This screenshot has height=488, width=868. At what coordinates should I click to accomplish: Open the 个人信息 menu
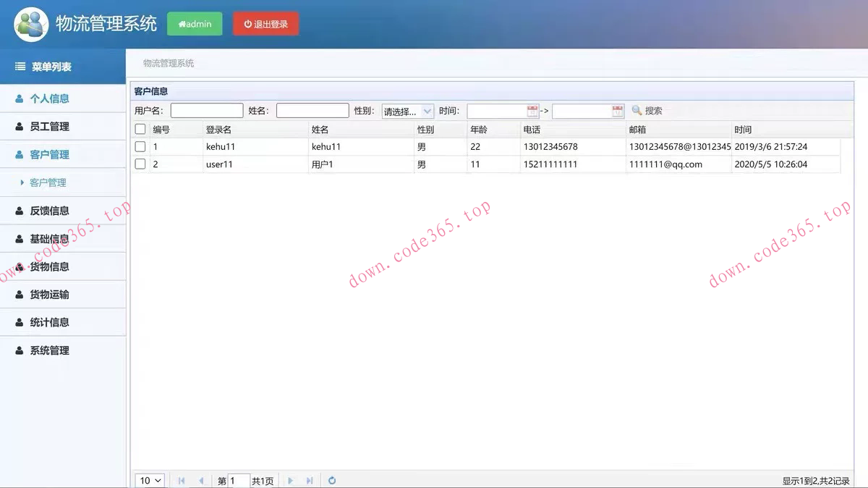[63, 98]
